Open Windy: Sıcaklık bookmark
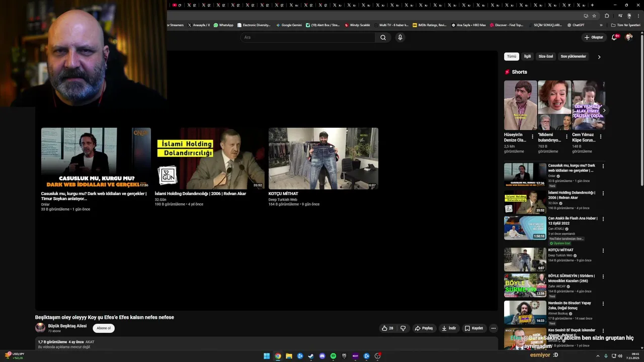Screen dimensions: 644x362 click(357, 25)
